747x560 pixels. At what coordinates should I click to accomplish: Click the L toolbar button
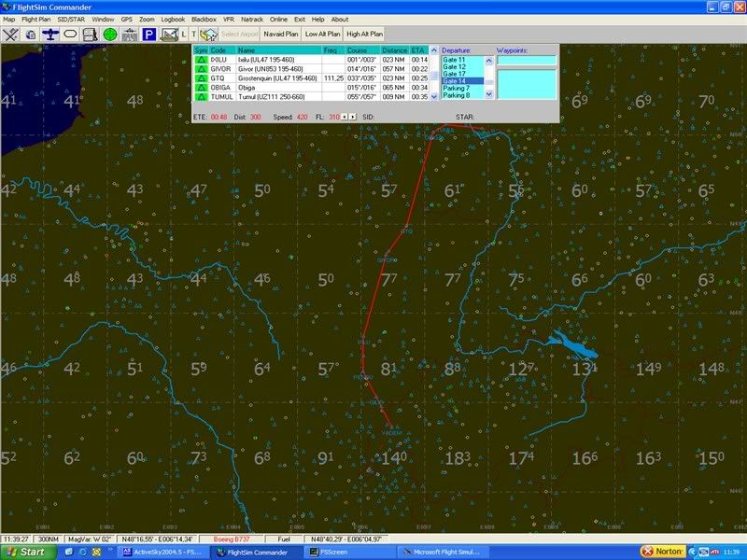click(184, 35)
